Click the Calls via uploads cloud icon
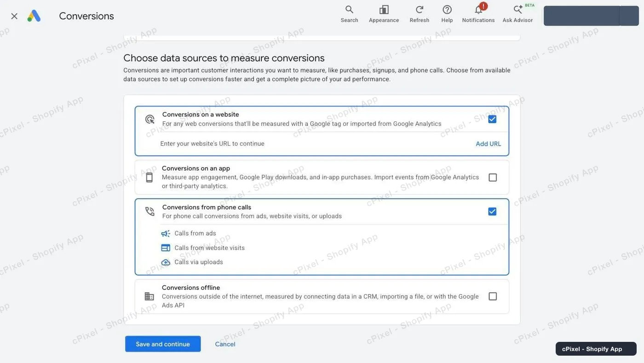The width and height of the screenshot is (644, 363). 166,262
